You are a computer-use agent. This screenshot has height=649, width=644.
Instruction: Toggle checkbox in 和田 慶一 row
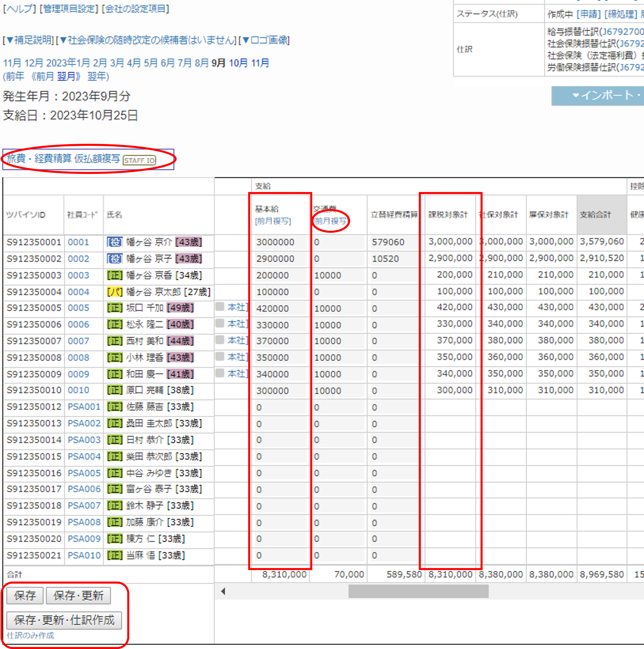220,373
